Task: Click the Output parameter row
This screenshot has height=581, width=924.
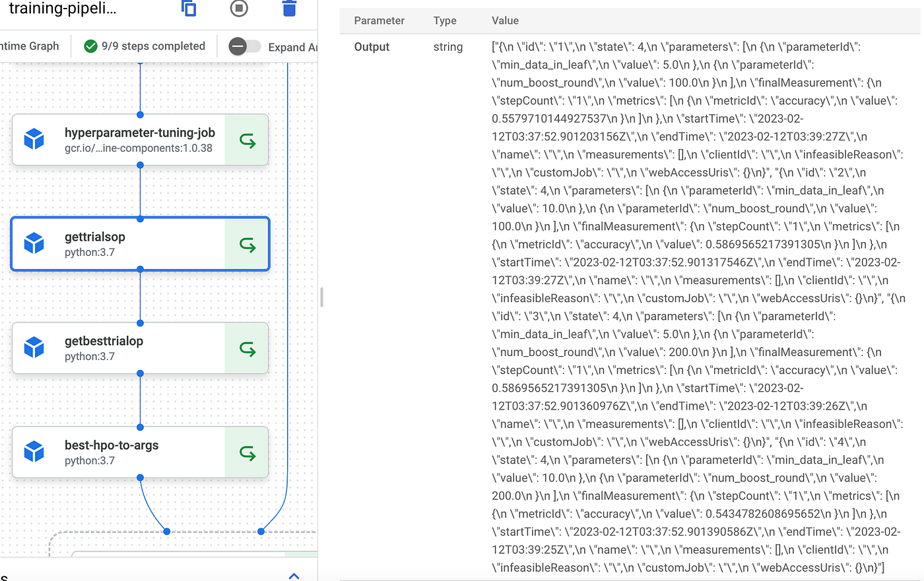Action: 372,47
